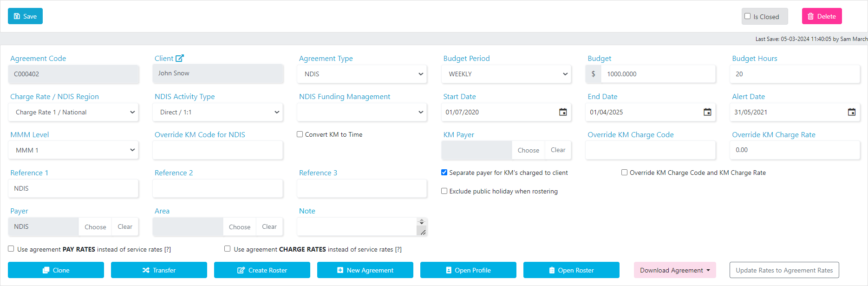
Task: Click into the Note text area
Action: [357, 227]
